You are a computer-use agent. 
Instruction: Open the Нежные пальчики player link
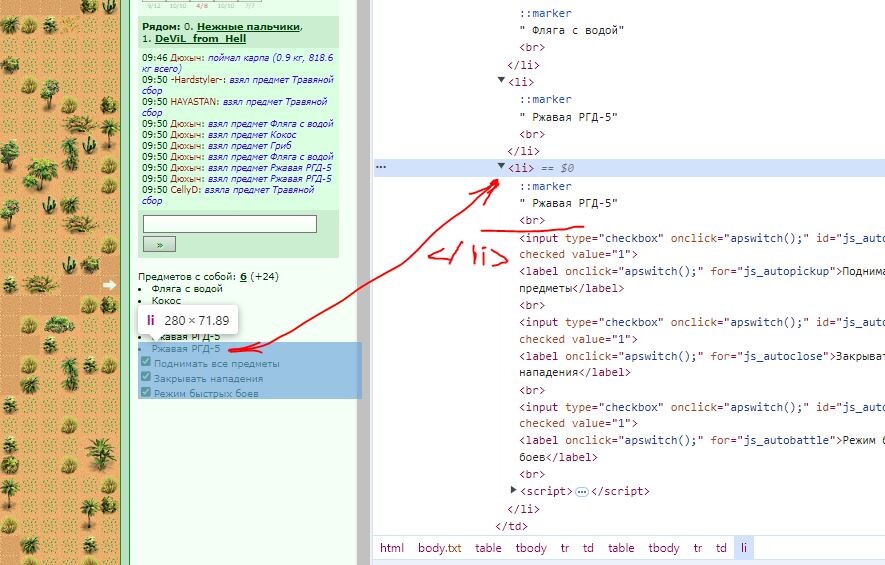pos(248,27)
